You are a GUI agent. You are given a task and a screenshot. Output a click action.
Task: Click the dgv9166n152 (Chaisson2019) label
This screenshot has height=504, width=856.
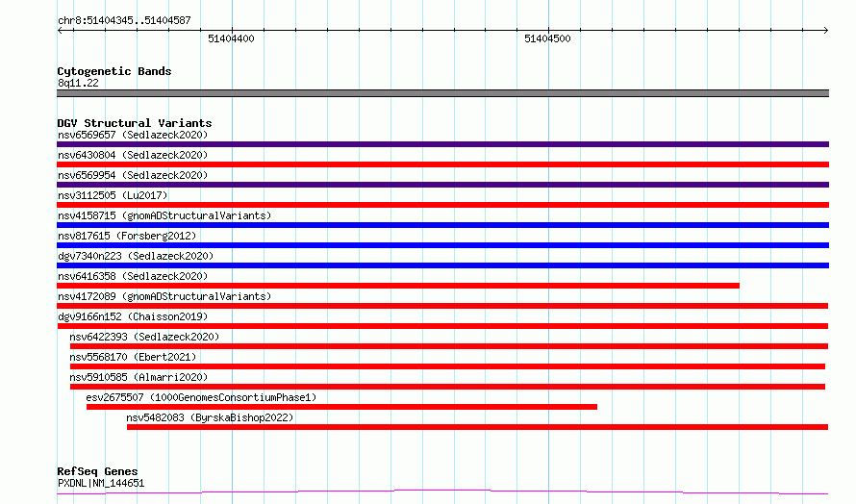coord(133,316)
